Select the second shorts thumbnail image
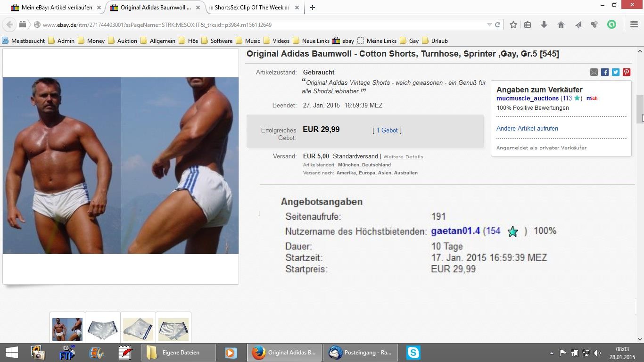 [103, 329]
